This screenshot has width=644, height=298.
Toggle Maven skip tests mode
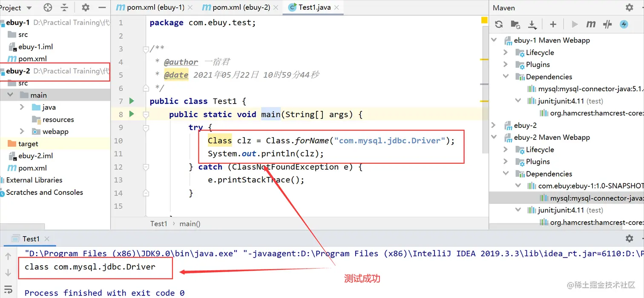pos(607,24)
